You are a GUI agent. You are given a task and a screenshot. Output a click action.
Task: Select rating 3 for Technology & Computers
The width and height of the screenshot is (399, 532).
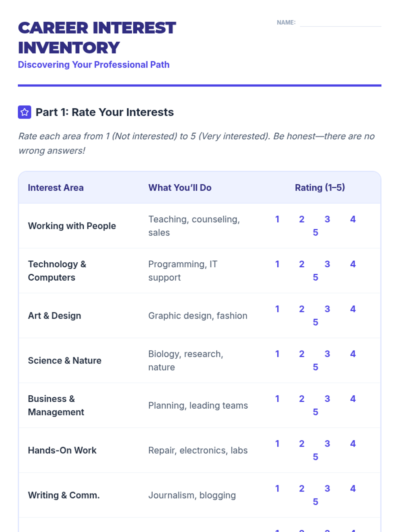(327, 264)
